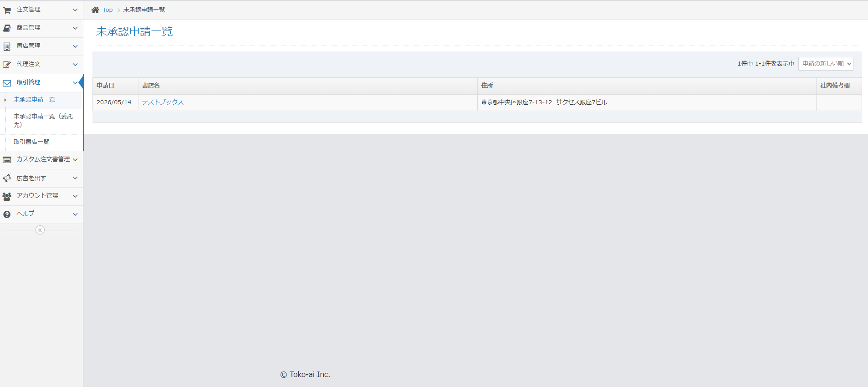Click the © Toko-ai Inc. footer text

coord(305,374)
